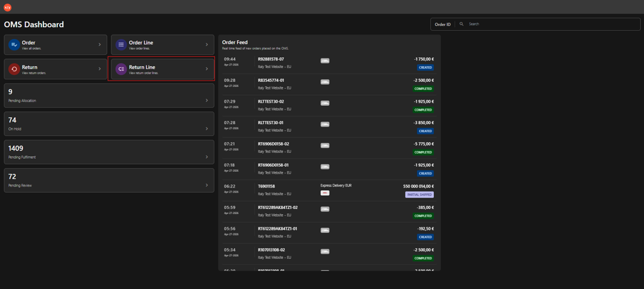644x289 pixels.
Task: Open the Pending Review card showing 72
Action: point(109,181)
